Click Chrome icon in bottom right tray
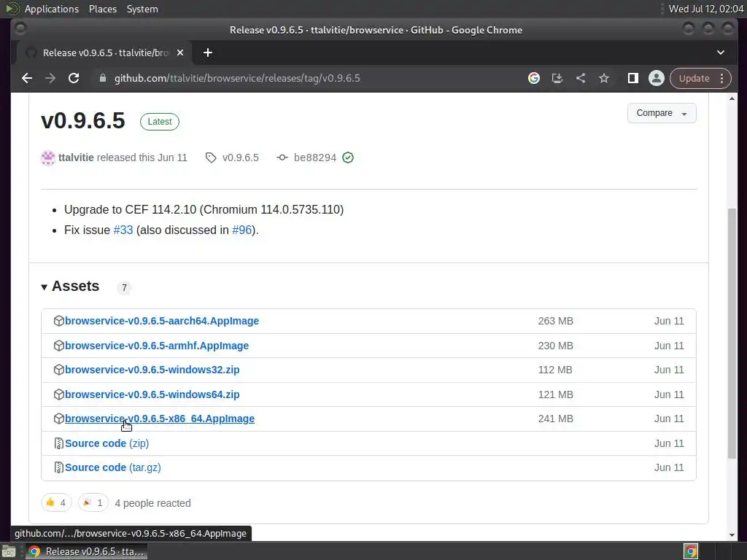Image resolution: width=747 pixels, height=560 pixels. pos(691,551)
